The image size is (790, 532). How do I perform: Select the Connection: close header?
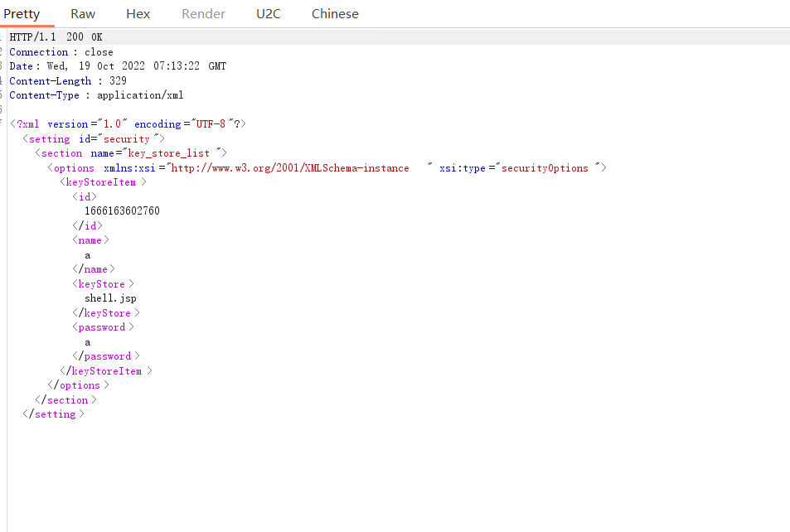point(61,52)
